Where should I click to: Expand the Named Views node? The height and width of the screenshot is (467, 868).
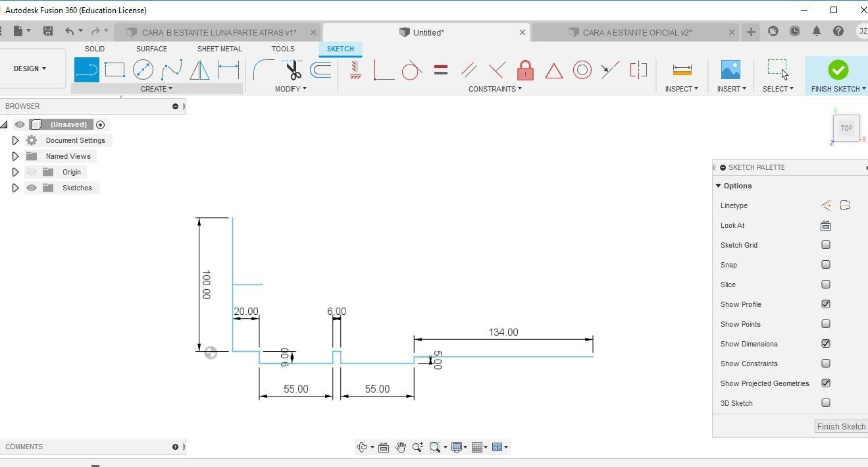(x=15, y=156)
